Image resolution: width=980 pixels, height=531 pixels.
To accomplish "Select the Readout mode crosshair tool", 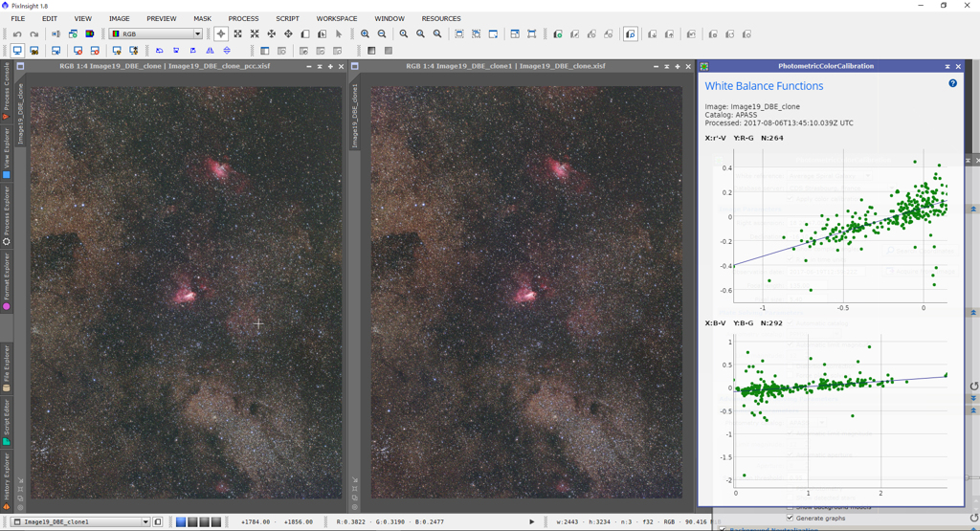I will click(x=221, y=34).
